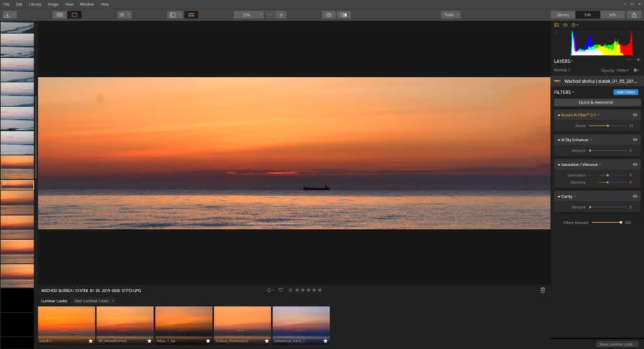Viewport: 644px width, 349px height.
Task: Open the View menu
Action: pos(69,4)
